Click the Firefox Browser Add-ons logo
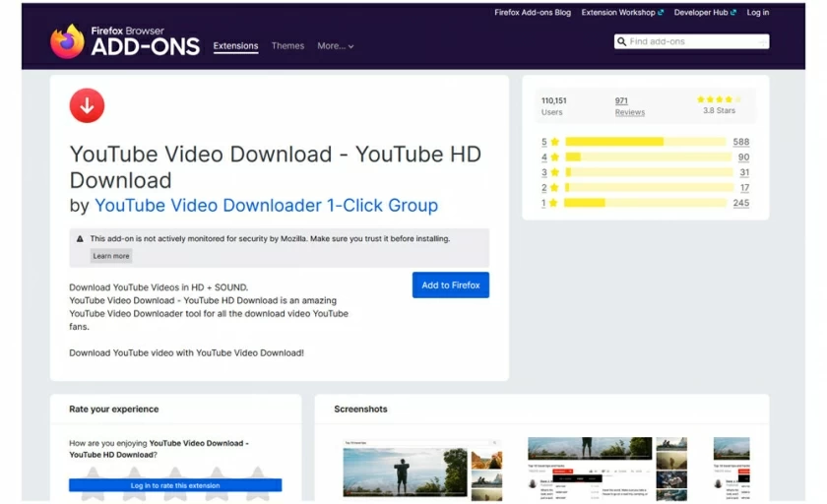 point(125,41)
